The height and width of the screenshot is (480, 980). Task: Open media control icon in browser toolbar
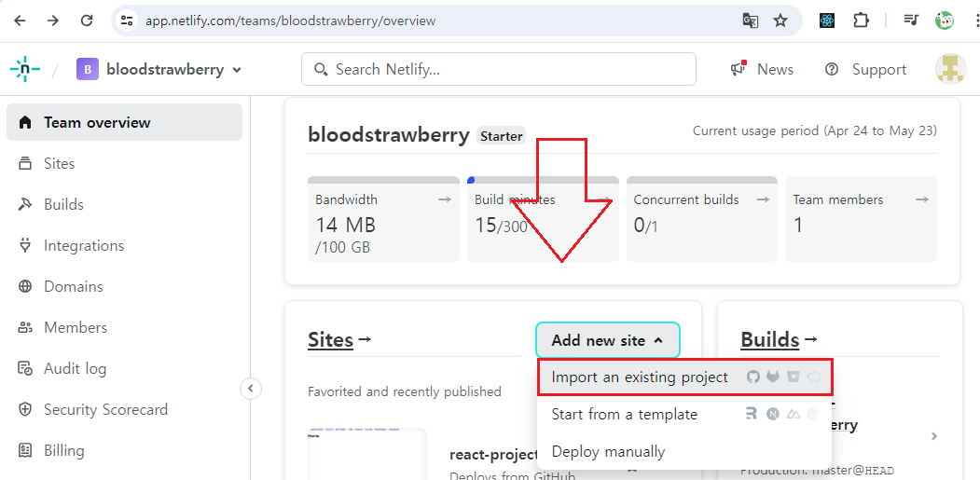(x=911, y=21)
